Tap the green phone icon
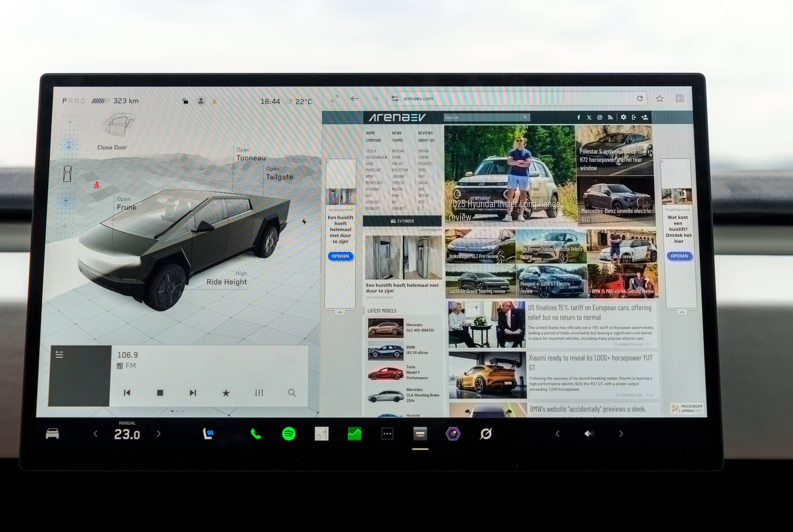Screen dimensions: 793x532 255,434
